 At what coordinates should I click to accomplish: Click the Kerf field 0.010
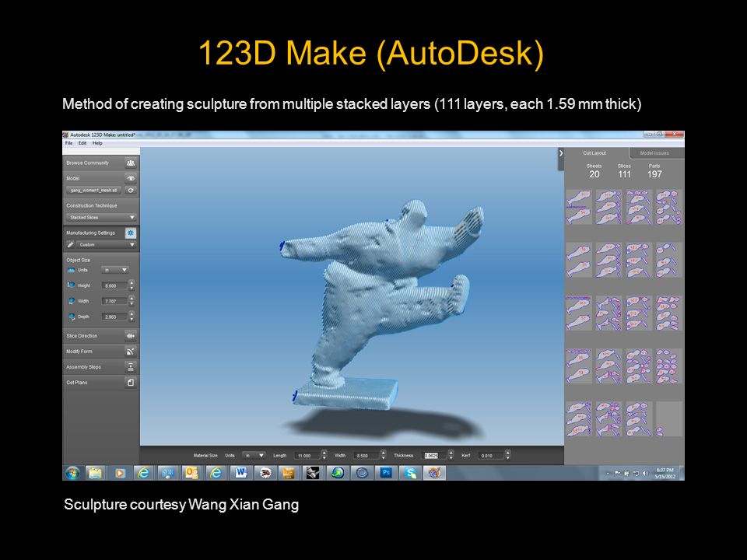click(x=491, y=456)
